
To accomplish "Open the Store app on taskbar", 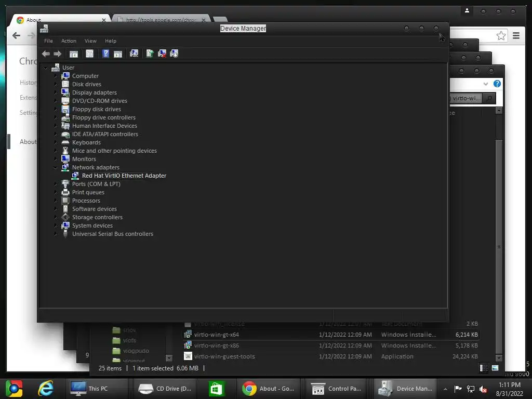I will [x=217, y=389].
